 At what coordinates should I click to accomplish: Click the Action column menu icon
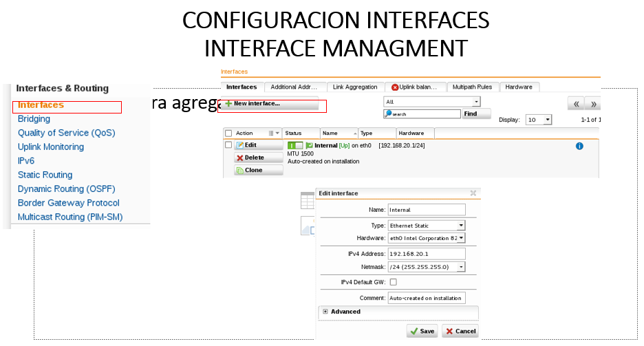coord(272,133)
